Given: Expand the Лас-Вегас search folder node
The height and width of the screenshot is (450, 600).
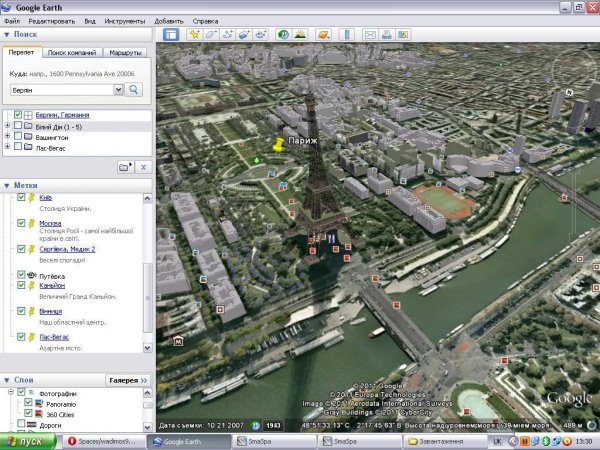Looking at the screenshot, I should pos(7,147).
